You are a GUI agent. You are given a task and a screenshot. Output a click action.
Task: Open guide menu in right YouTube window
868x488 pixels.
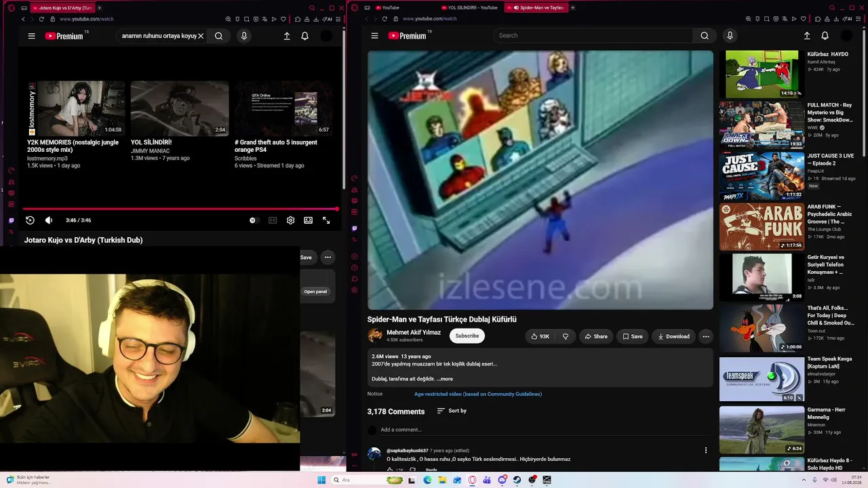tap(374, 36)
